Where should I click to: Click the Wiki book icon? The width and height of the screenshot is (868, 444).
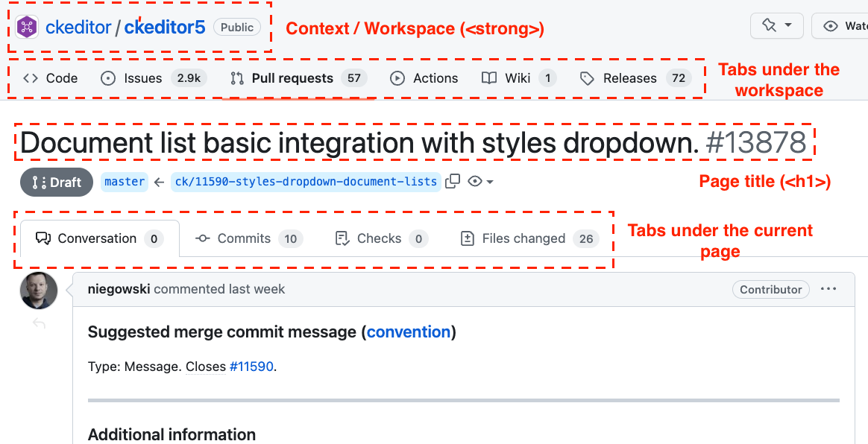click(x=488, y=77)
